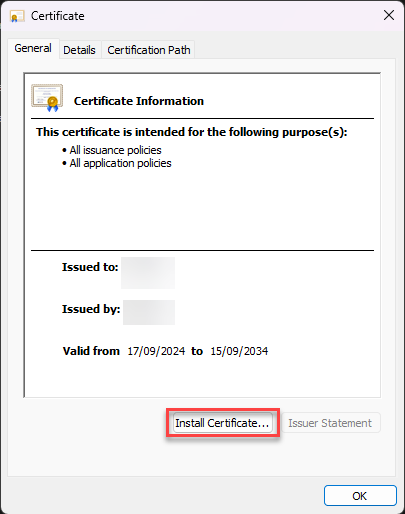The height and width of the screenshot is (514, 405).
Task: Confirm with the OK button
Action: click(360, 496)
